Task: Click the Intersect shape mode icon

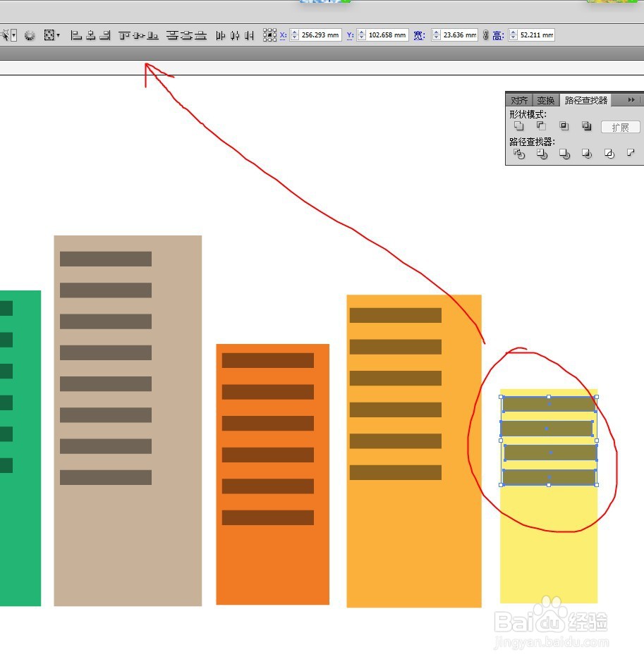Action: tap(564, 126)
